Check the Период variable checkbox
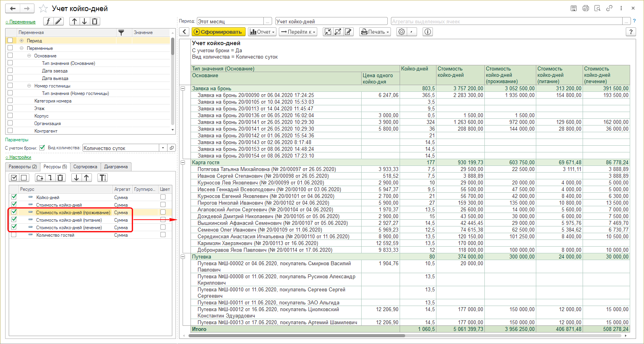 coord(10,40)
